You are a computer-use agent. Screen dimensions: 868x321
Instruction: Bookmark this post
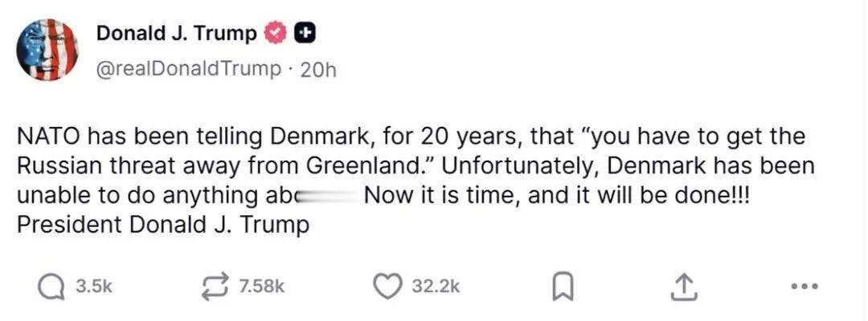(x=562, y=286)
